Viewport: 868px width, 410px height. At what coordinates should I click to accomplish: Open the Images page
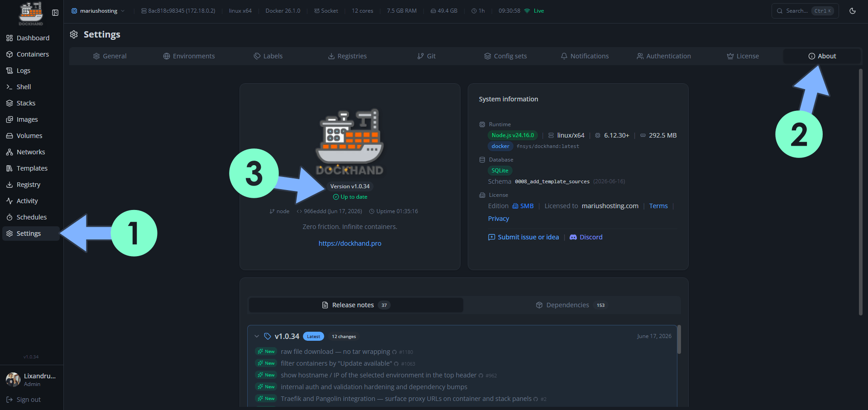coord(31,119)
